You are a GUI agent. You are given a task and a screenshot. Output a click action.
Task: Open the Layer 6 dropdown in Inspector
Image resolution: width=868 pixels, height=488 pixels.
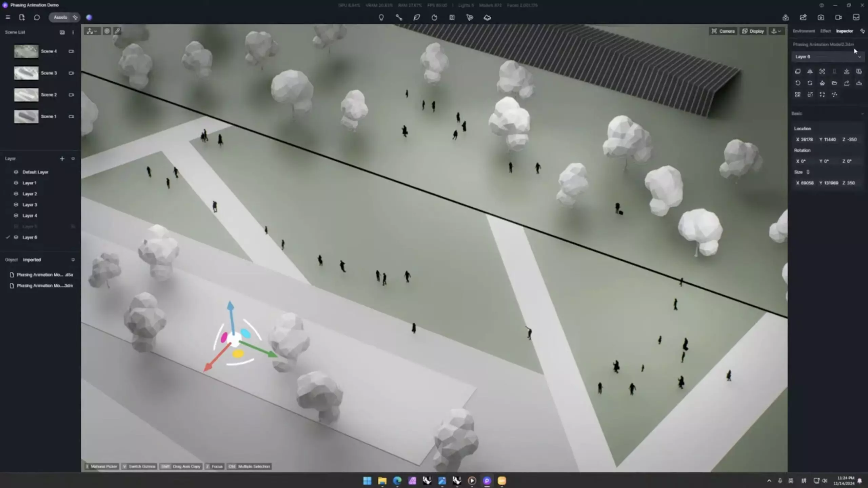(x=827, y=57)
